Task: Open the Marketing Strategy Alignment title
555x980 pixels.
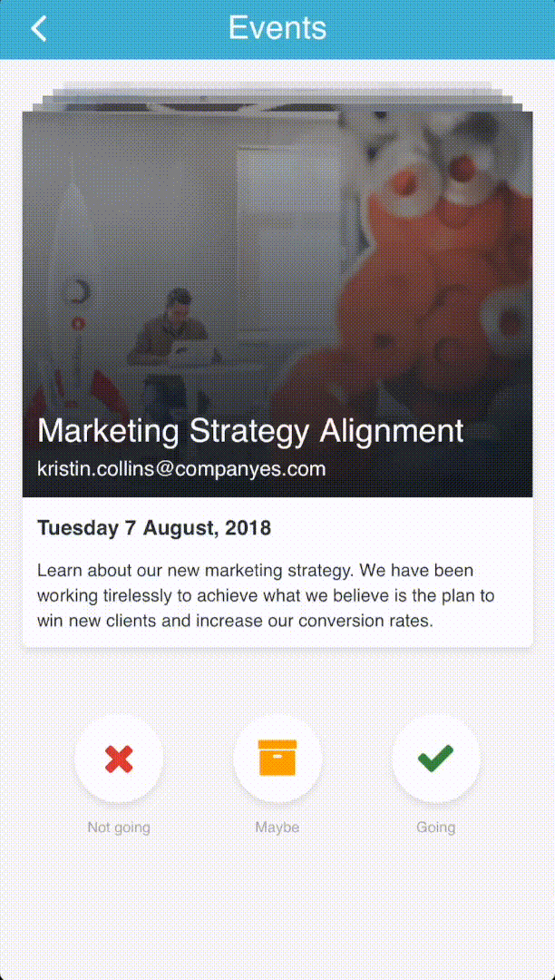Action: (250, 431)
